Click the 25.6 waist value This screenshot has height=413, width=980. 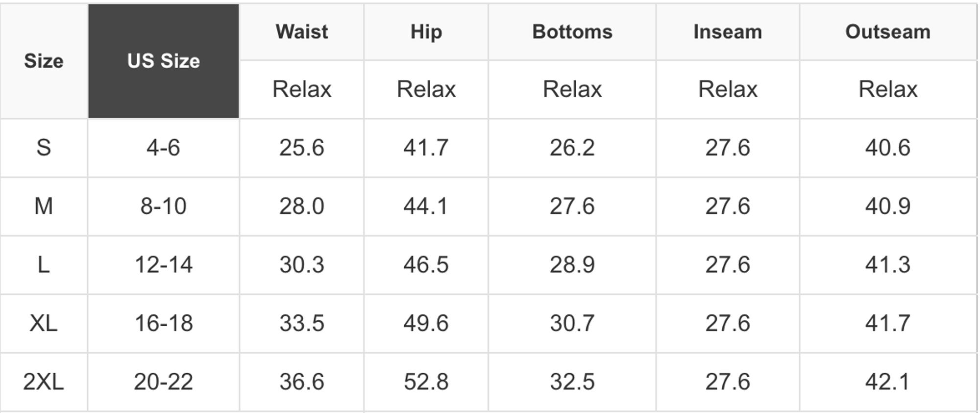pos(302,148)
